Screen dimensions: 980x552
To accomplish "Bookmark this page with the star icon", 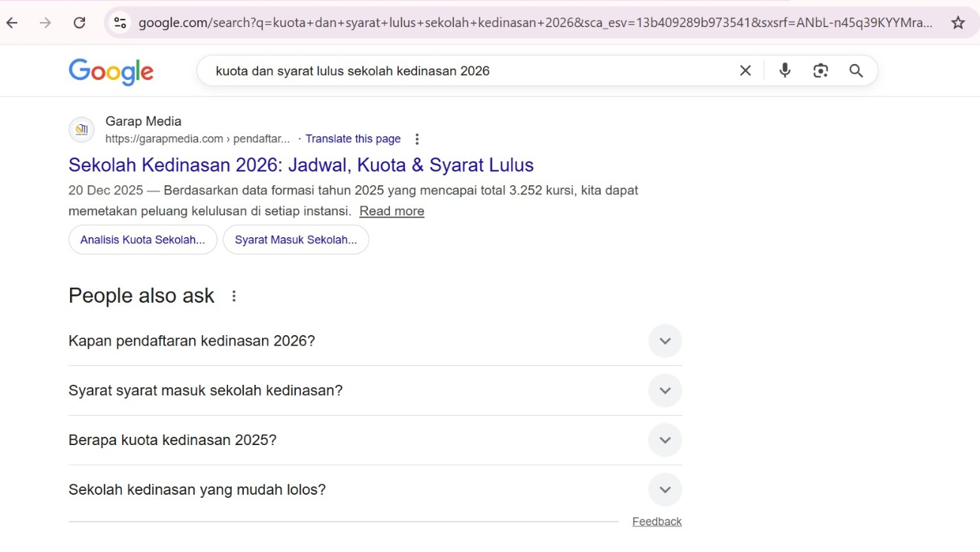I will tap(958, 23).
